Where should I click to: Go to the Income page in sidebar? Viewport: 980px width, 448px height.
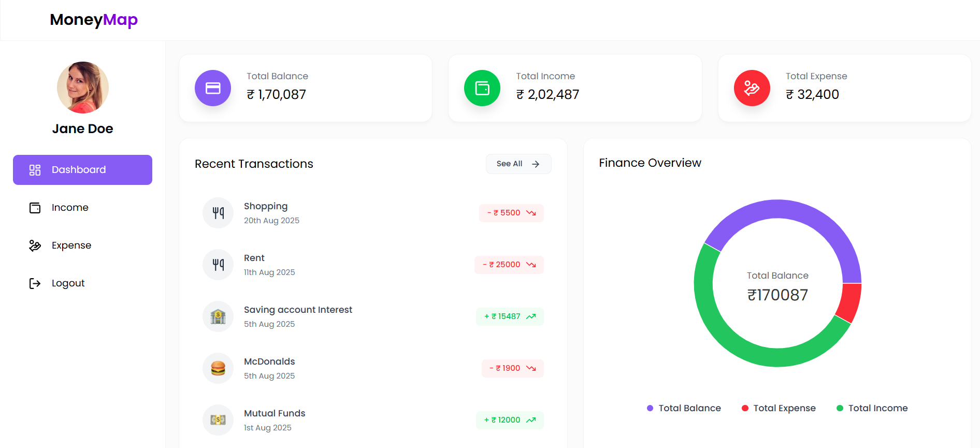(x=70, y=208)
